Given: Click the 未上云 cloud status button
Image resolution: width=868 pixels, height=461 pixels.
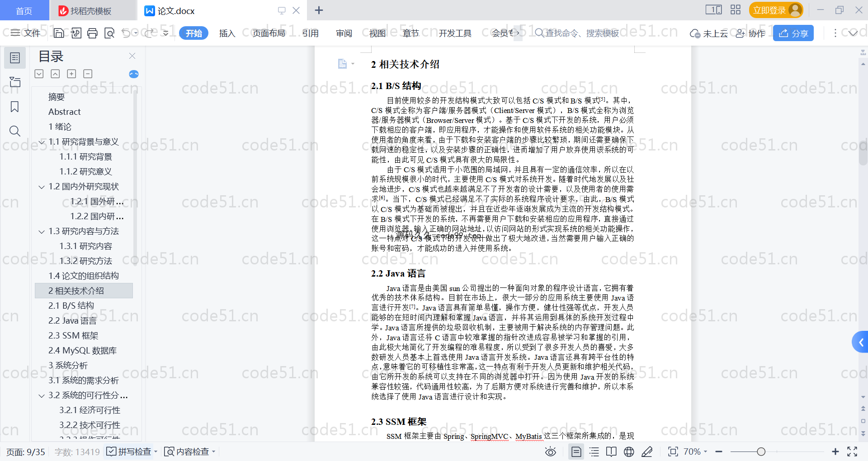Looking at the screenshot, I should point(709,33).
